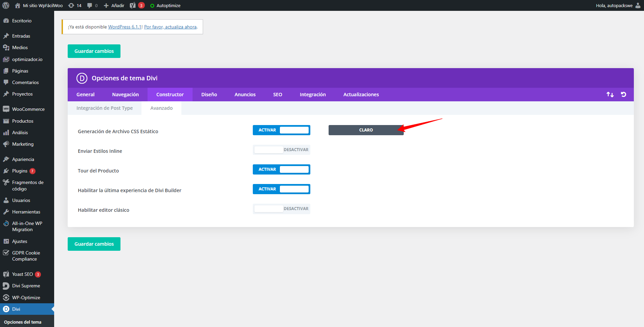644x327 pixels.
Task: Open the Navegación tab
Action: tap(126, 95)
